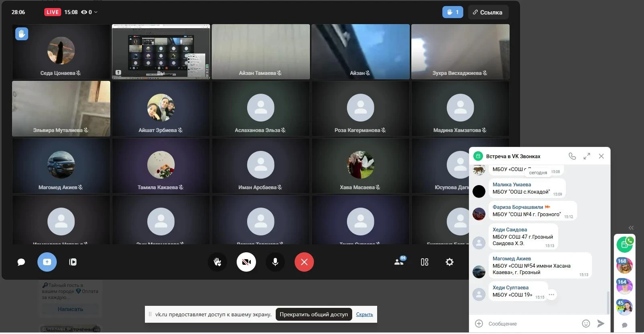Open options for Хеди Султаева message

coord(551,295)
